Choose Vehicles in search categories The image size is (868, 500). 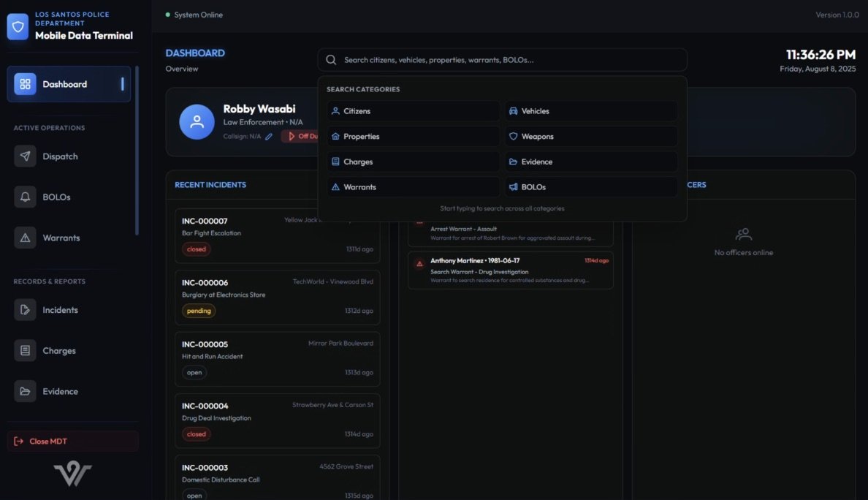pyautogui.click(x=591, y=111)
